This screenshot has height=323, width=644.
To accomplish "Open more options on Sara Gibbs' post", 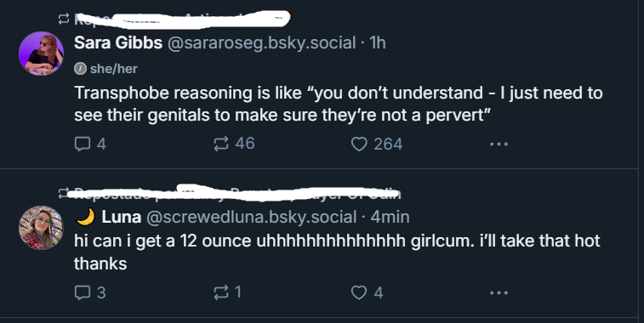I will 499,144.
